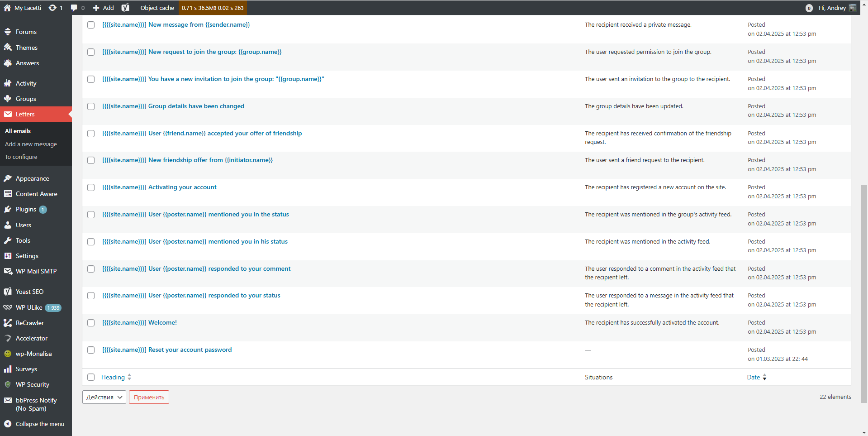Click the Activity sidebar icon
This screenshot has height=436, width=868.
coord(8,83)
